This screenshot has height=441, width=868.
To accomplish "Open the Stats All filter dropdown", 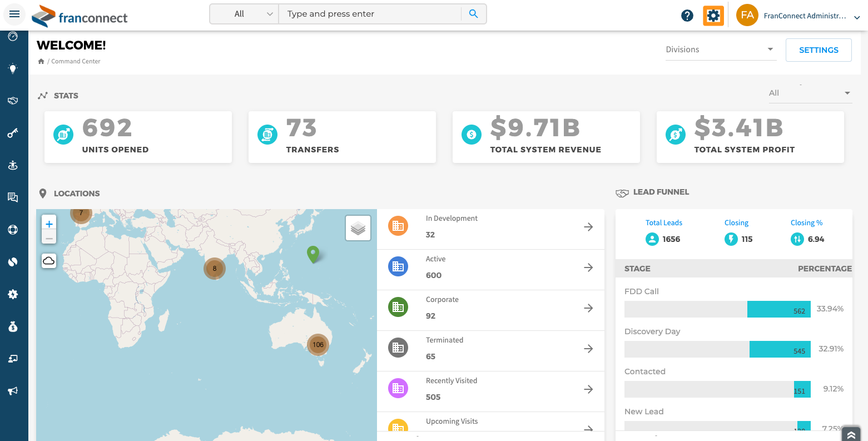I will pos(810,93).
